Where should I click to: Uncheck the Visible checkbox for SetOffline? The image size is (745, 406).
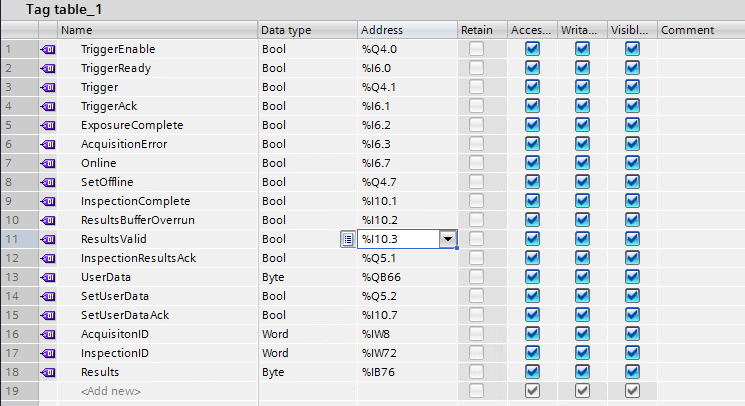(632, 182)
